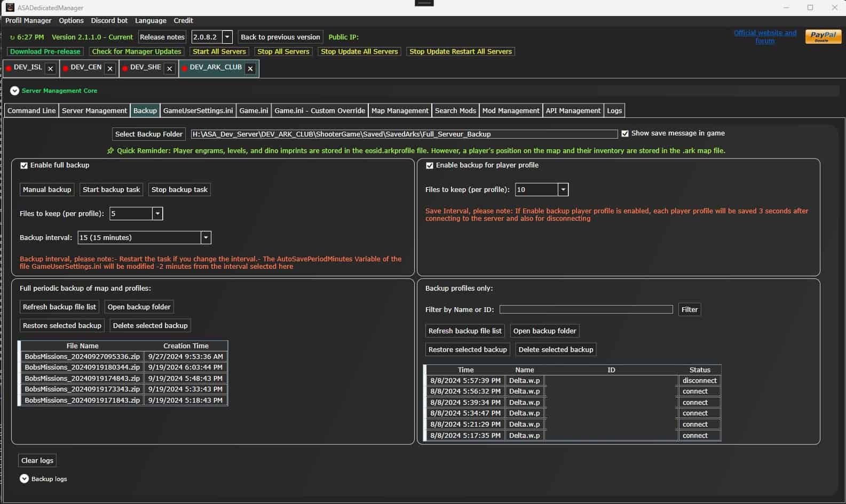Screen dimensions: 846x504
Task: Close the DEV_SHE server tab
Action: coord(169,69)
